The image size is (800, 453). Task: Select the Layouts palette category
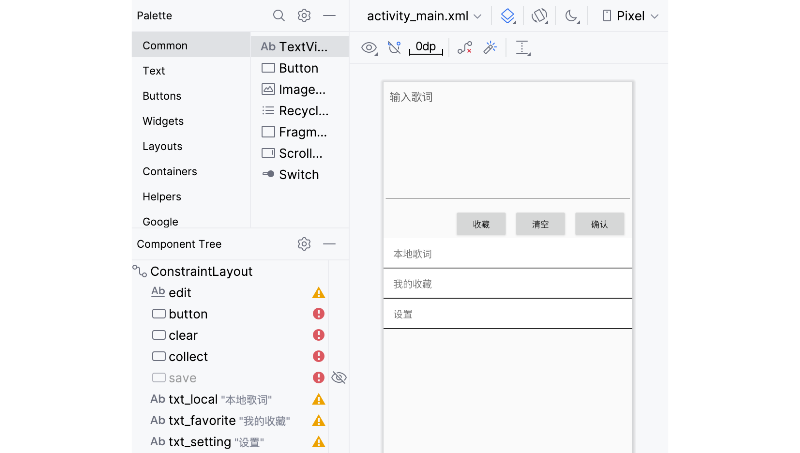point(162,146)
